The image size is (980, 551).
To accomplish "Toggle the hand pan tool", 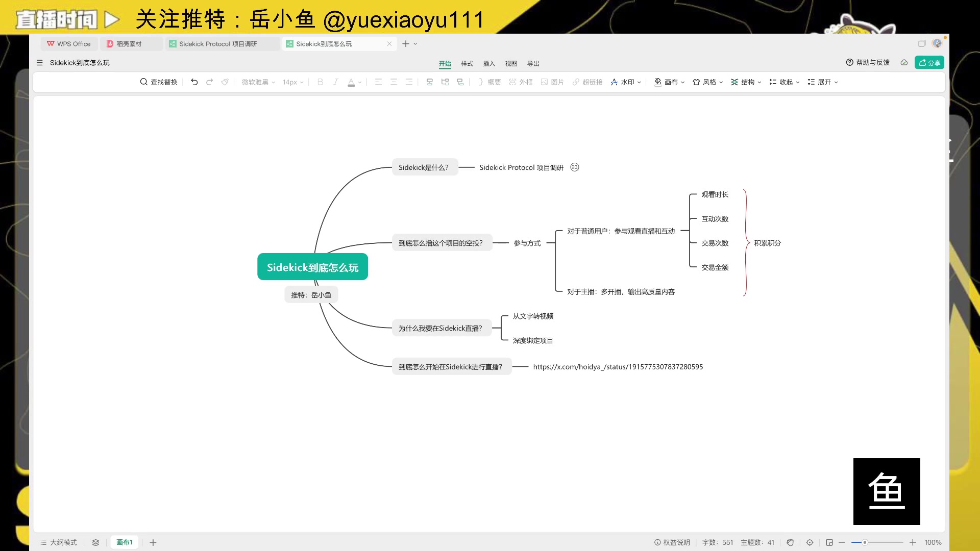I will pos(790,542).
